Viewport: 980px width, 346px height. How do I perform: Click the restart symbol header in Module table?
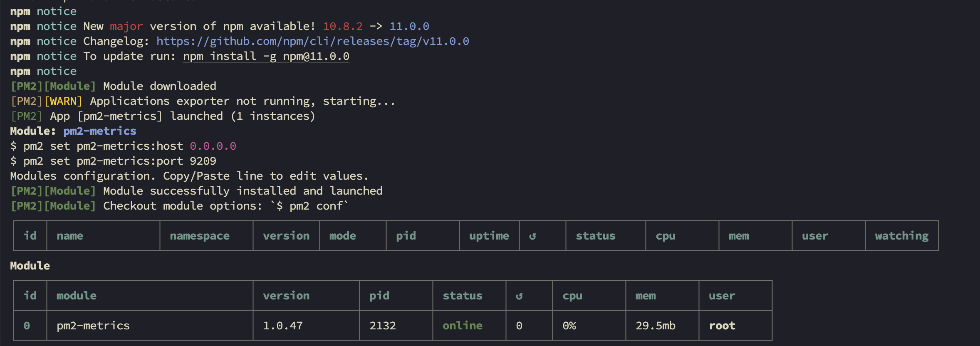click(519, 296)
